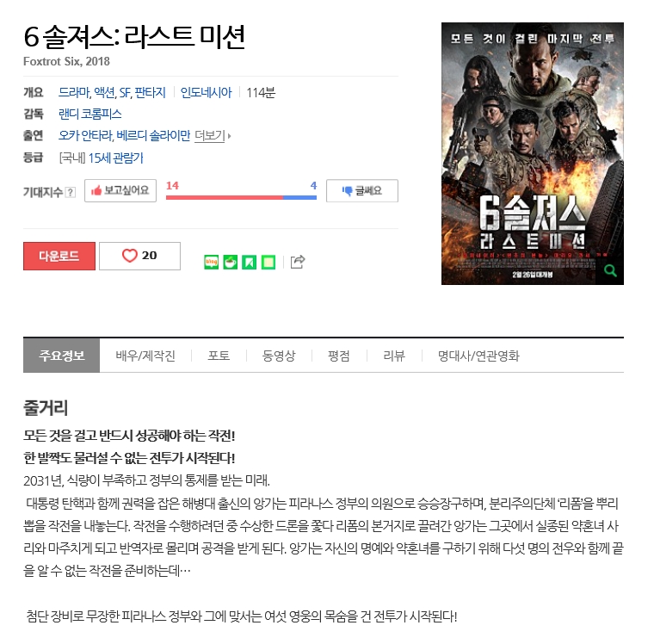Open the 6 솔져스 movie poster thumbnail
Viewport: 654px width, 644px height.
[532, 153]
